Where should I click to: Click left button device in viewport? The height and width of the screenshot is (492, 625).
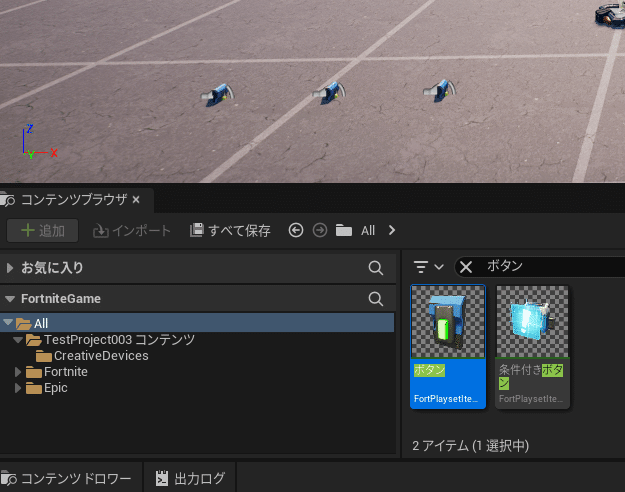point(217,94)
